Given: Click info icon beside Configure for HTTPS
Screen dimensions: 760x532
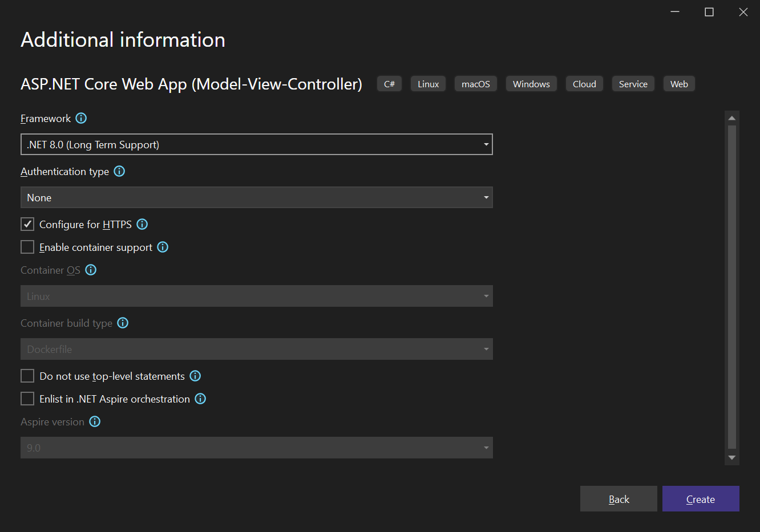Looking at the screenshot, I should coord(142,224).
